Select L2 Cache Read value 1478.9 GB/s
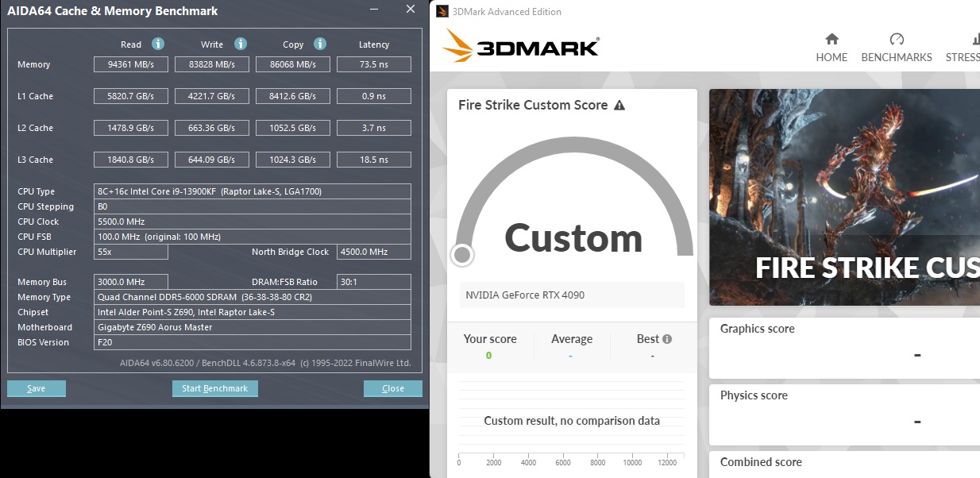980x478 pixels. 131,128
